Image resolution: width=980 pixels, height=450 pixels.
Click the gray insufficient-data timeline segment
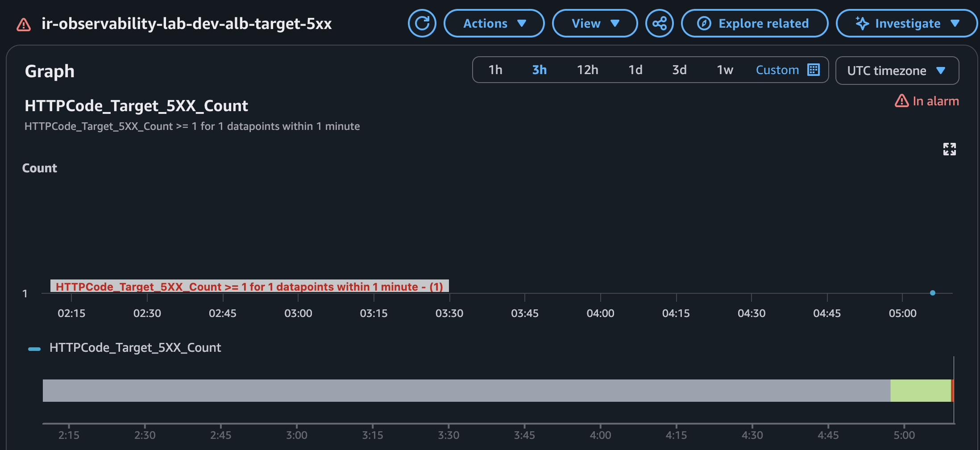click(x=466, y=391)
